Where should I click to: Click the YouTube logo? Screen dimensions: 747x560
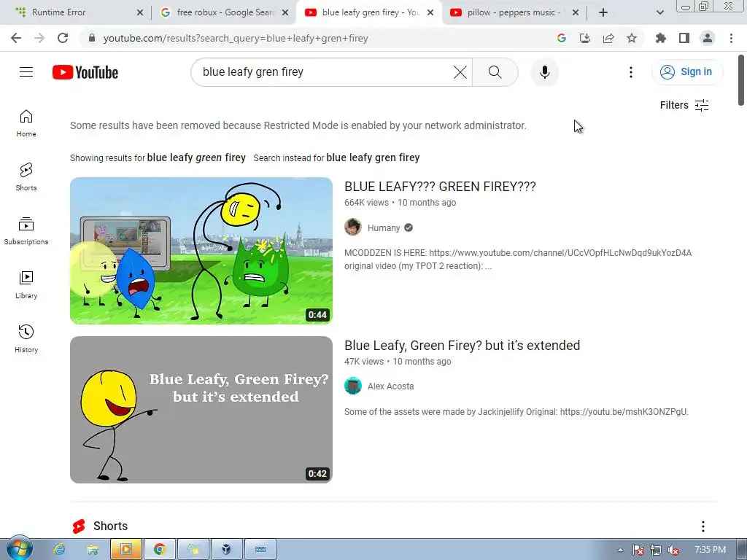point(85,72)
